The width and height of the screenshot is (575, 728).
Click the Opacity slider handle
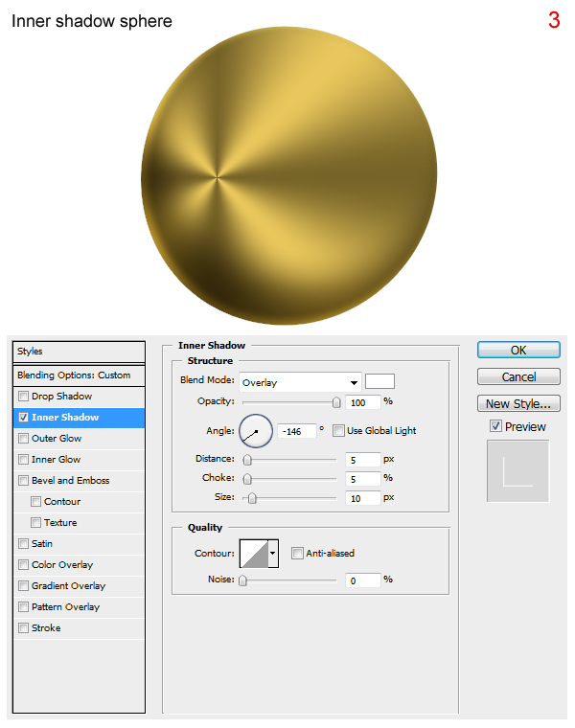(336, 402)
